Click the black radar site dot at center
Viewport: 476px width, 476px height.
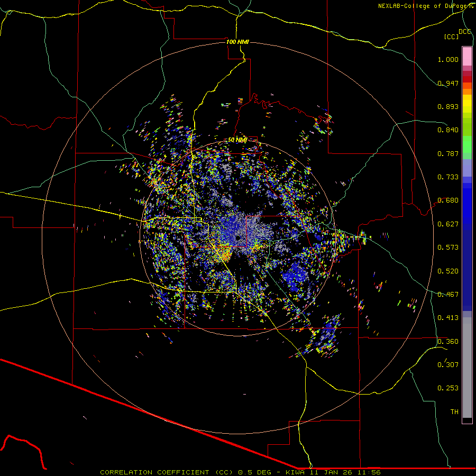click(239, 237)
